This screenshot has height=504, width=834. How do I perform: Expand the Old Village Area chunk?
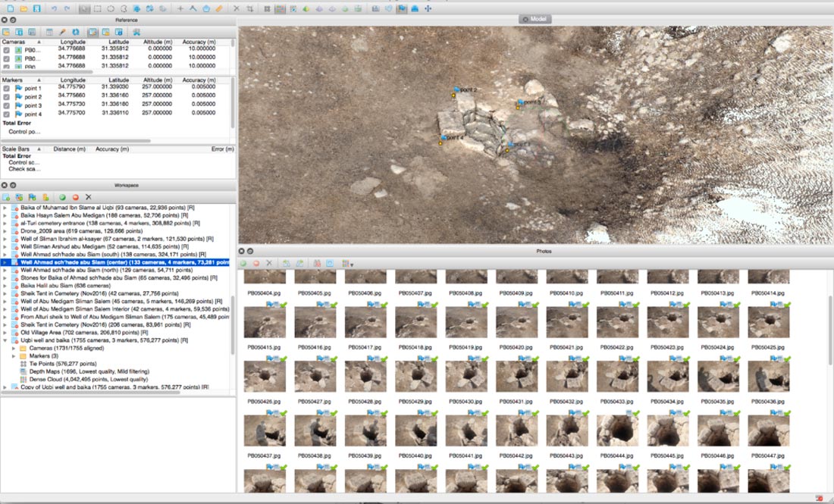coord(5,333)
